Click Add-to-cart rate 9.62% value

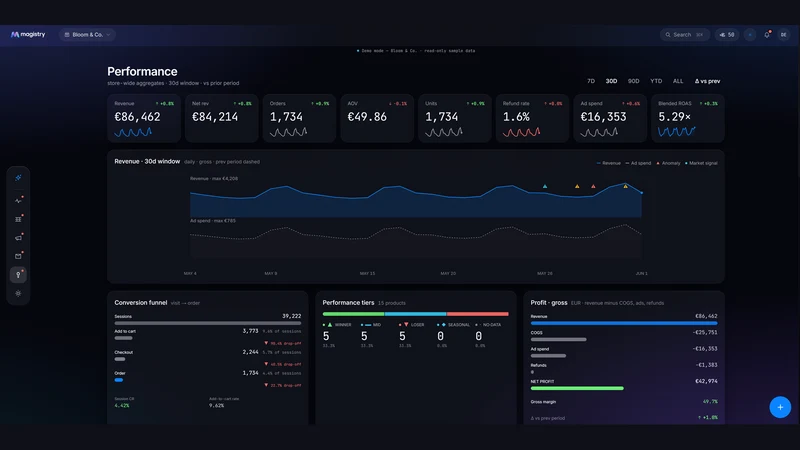click(x=216, y=406)
